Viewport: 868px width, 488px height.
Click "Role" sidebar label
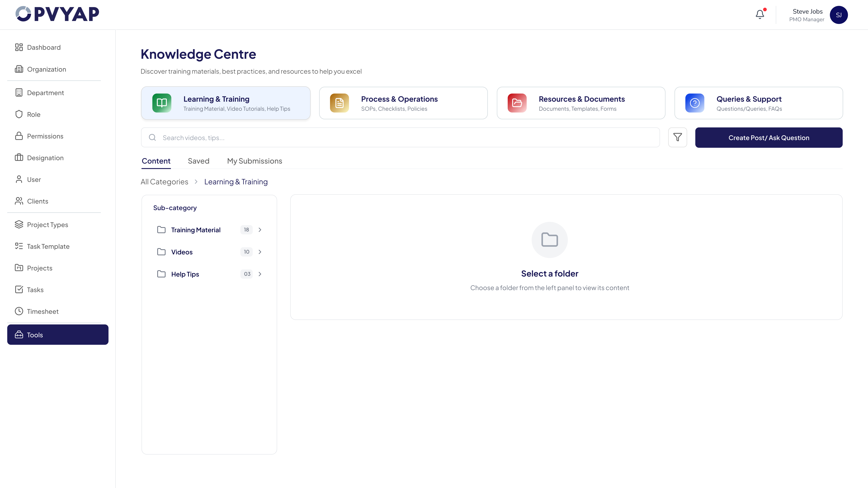34,115
